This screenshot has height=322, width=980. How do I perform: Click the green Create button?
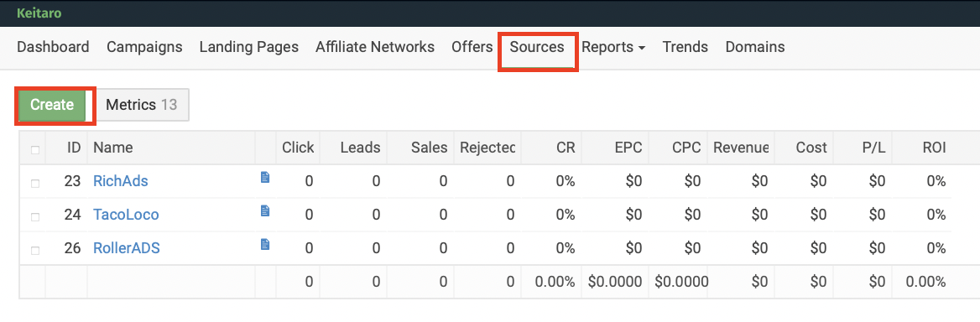pyautogui.click(x=53, y=105)
